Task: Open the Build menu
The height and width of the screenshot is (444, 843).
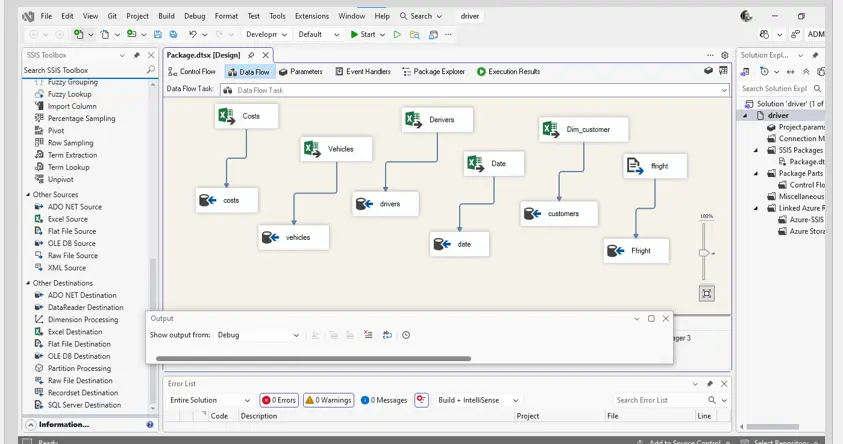Action: click(166, 16)
